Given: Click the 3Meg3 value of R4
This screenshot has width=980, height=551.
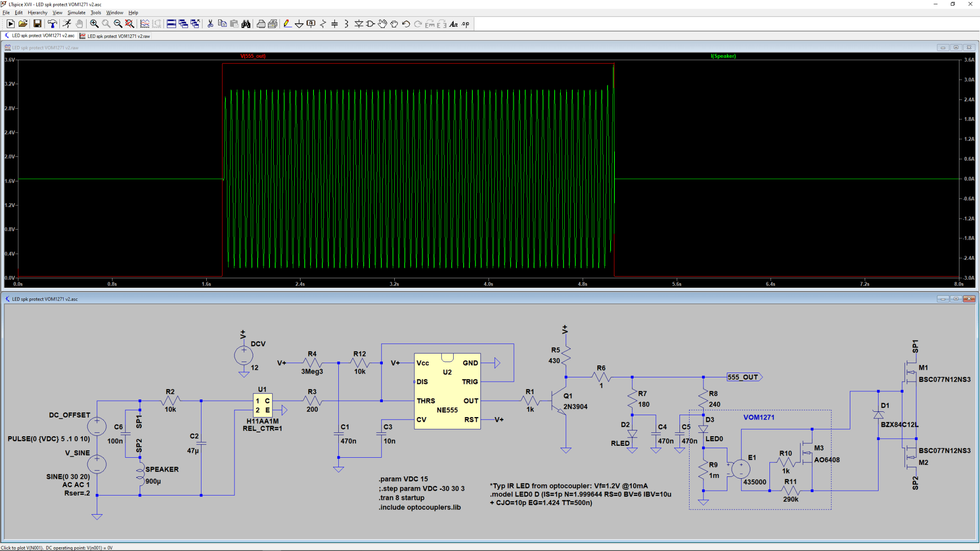Looking at the screenshot, I should click(312, 371).
